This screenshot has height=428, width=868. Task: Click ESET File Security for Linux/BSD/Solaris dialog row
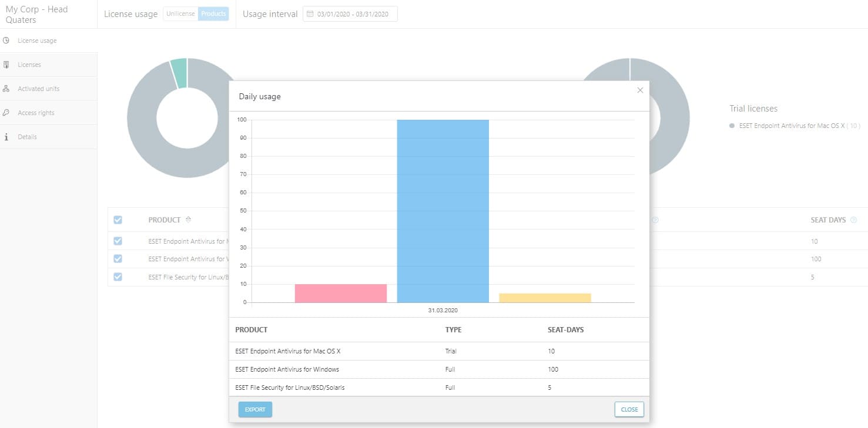[x=440, y=387]
